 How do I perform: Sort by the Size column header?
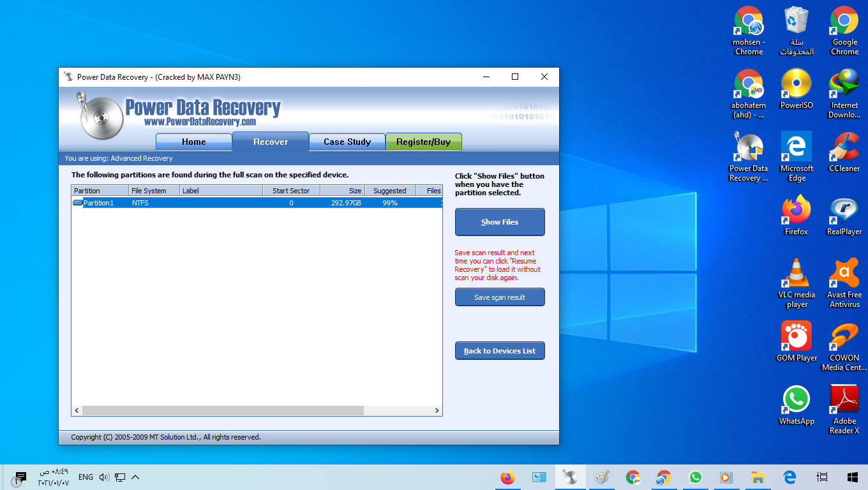point(343,191)
